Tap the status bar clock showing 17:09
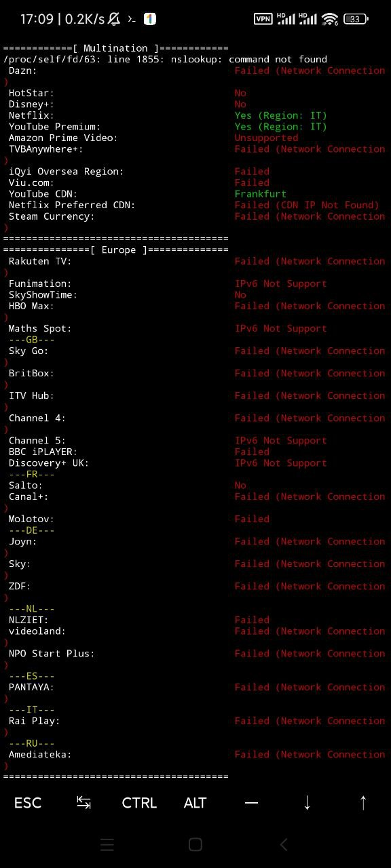 click(x=37, y=19)
